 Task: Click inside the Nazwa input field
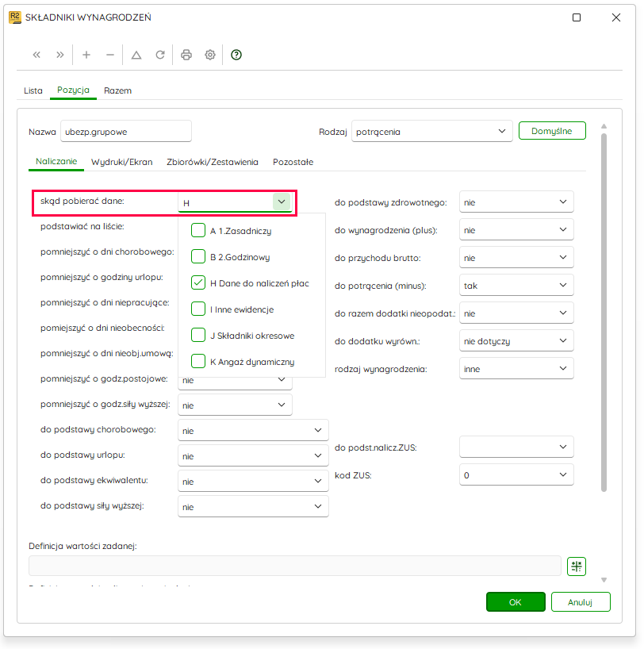(126, 132)
